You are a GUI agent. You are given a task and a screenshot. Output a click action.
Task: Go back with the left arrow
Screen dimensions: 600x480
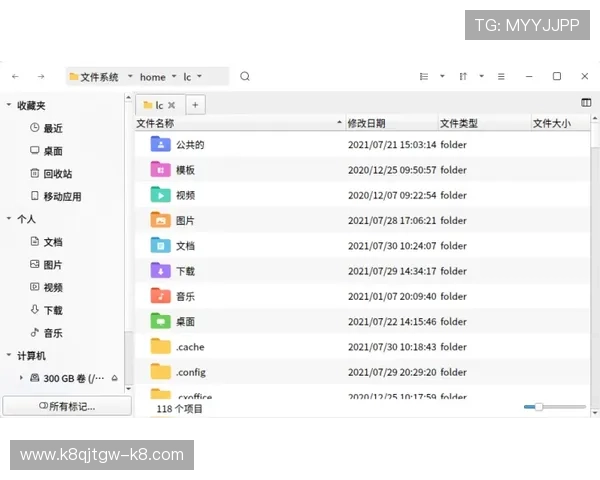point(15,77)
